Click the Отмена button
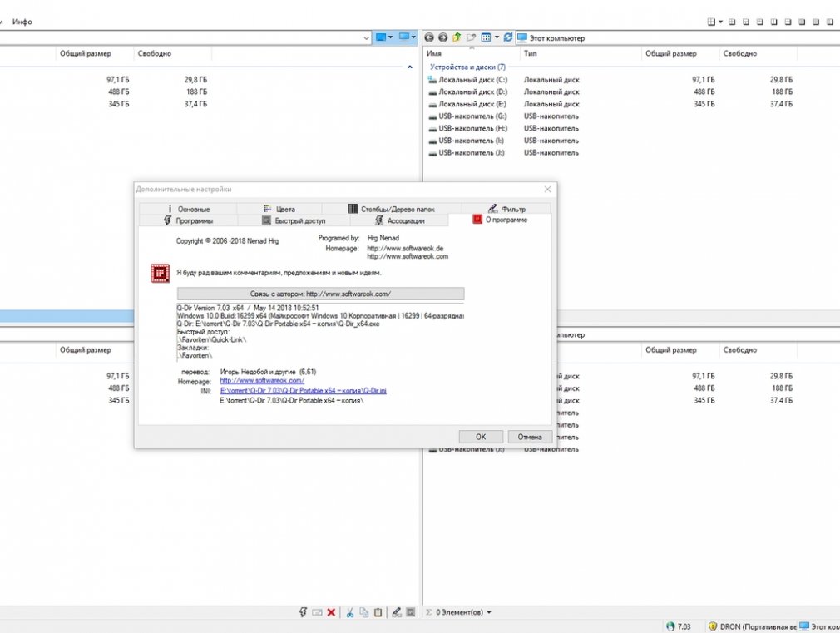Image resolution: width=840 pixels, height=633 pixels. point(529,437)
